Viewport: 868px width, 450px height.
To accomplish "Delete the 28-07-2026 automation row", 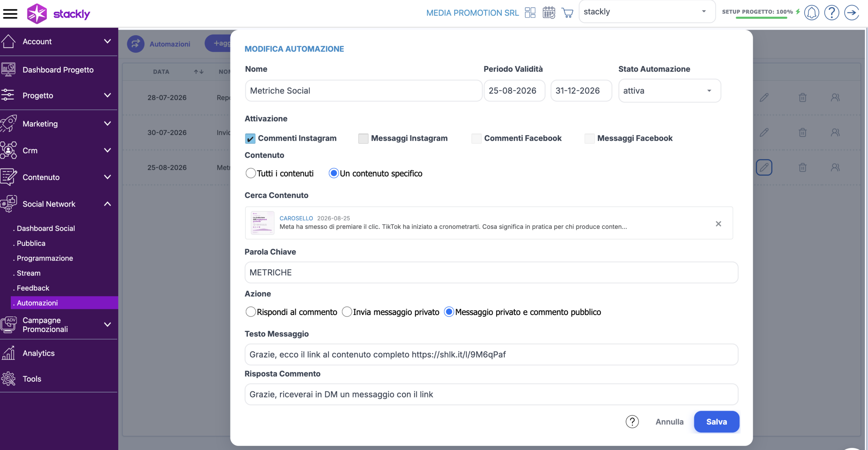I will pos(802,98).
